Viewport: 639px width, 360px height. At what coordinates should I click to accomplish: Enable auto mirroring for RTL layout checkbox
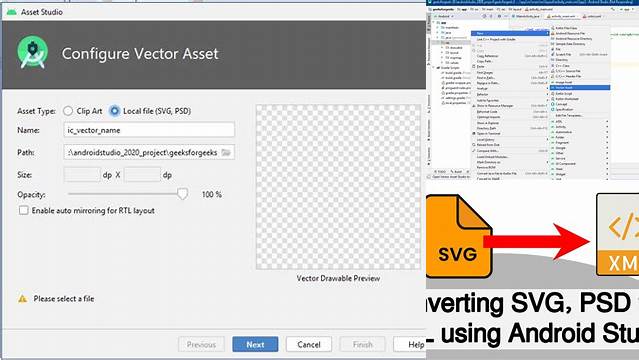click(24, 210)
